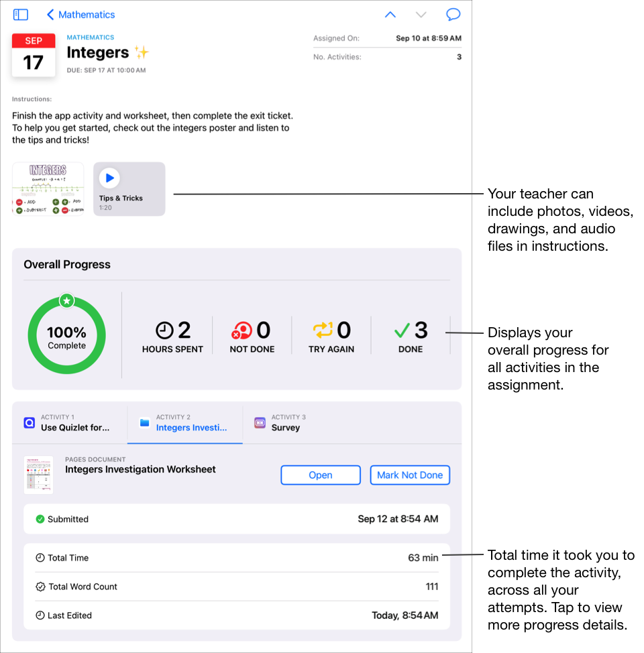Click the up chevron to view previous item

point(390,14)
